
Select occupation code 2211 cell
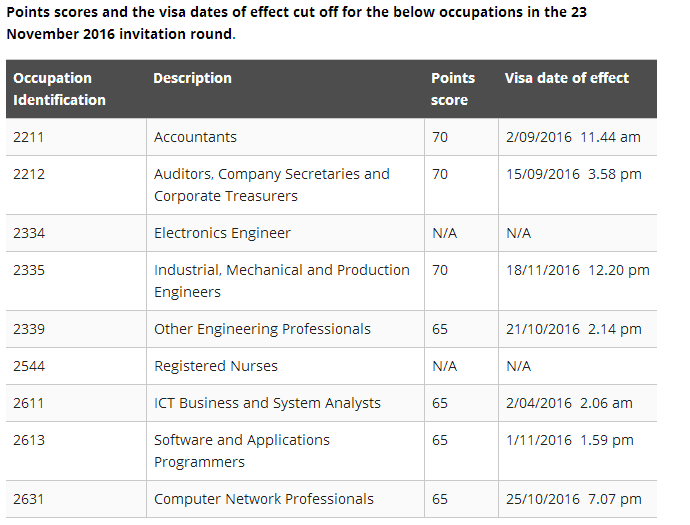coord(29,137)
